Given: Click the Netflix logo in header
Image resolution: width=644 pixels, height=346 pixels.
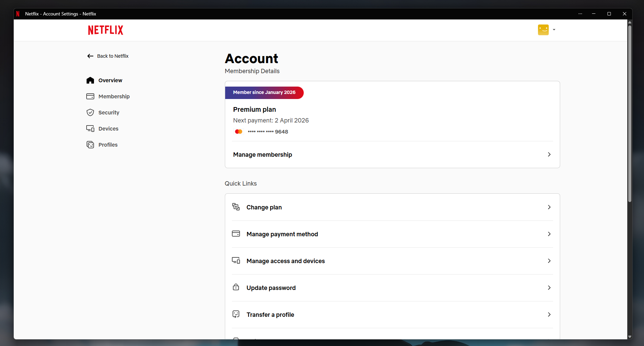Looking at the screenshot, I should click(x=105, y=30).
